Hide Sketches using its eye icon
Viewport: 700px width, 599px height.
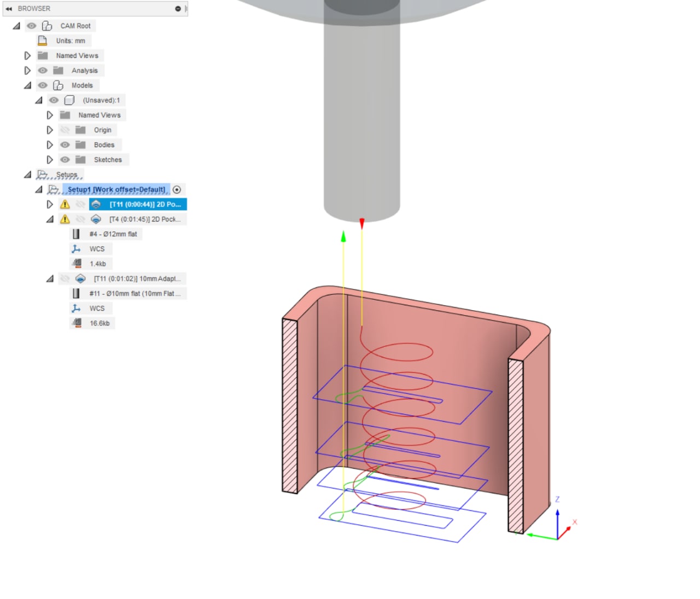[65, 160]
